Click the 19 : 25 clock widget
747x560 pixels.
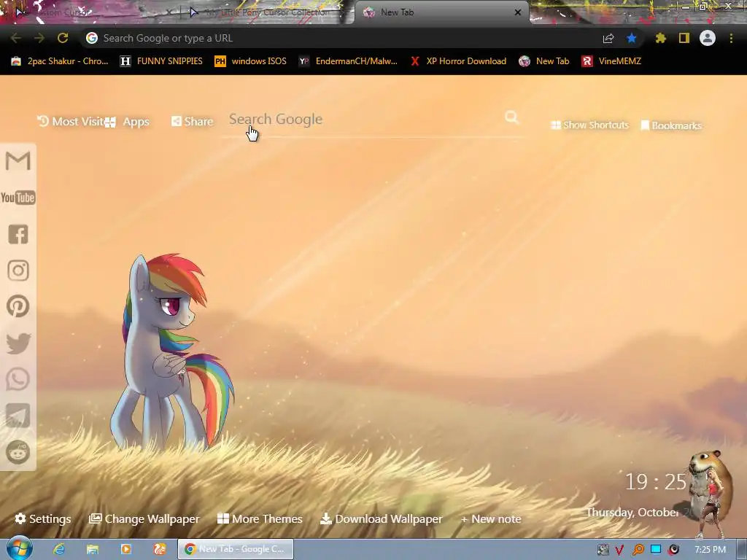pos(656,482)
